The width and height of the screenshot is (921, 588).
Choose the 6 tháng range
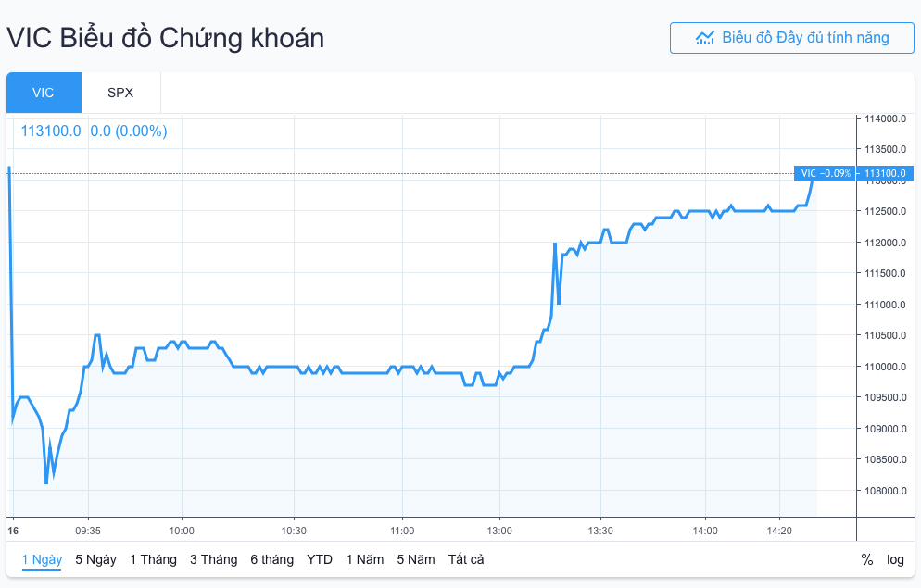[x=271, y=559]
